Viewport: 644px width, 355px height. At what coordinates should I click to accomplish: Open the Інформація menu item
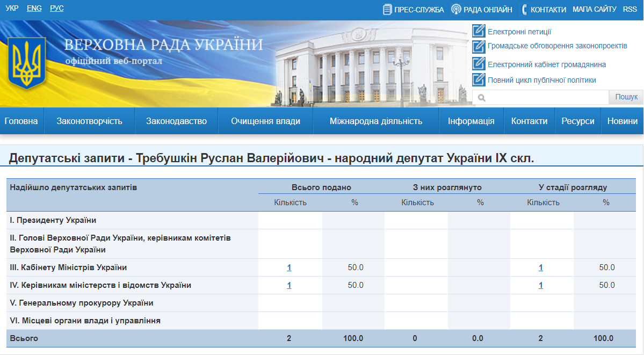point(471,121)
